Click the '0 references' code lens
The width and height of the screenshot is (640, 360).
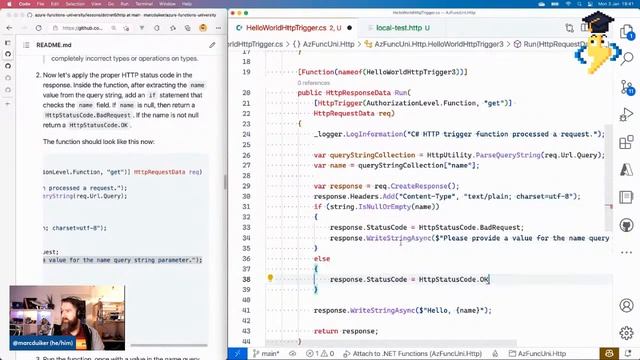tap(313, 83)
